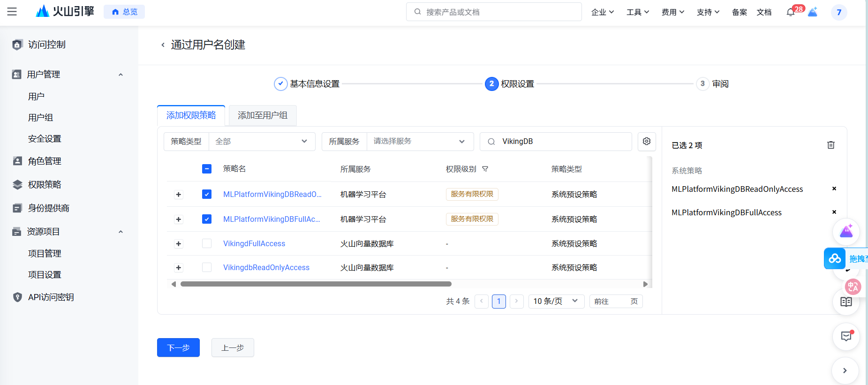Open the 备案 menu item
The width and height of the screenshot is (868, 385).
coord(740,12)
